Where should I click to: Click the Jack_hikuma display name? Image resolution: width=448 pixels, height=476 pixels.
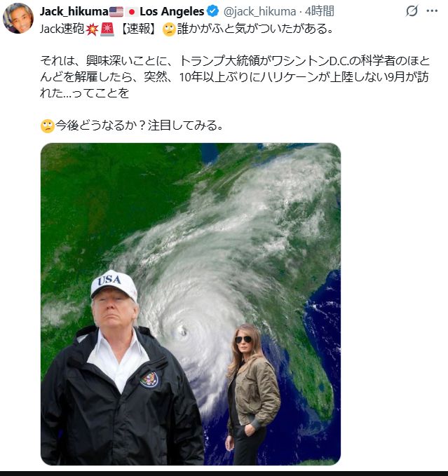74,11
